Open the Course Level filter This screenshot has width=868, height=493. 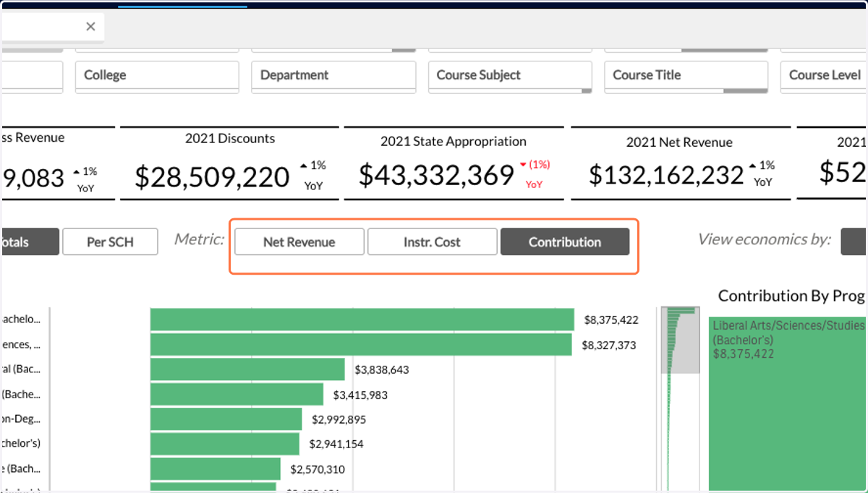tap(824, 77)
